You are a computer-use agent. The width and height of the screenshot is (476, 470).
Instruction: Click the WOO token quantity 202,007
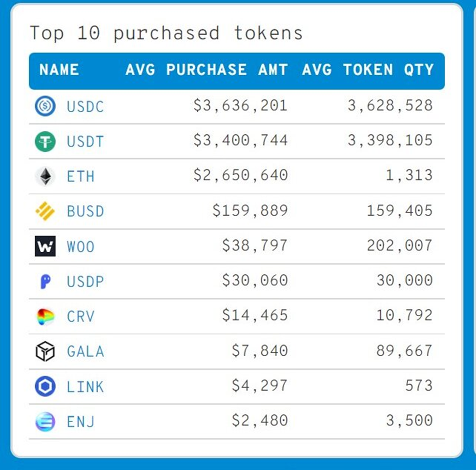(399, 245)
